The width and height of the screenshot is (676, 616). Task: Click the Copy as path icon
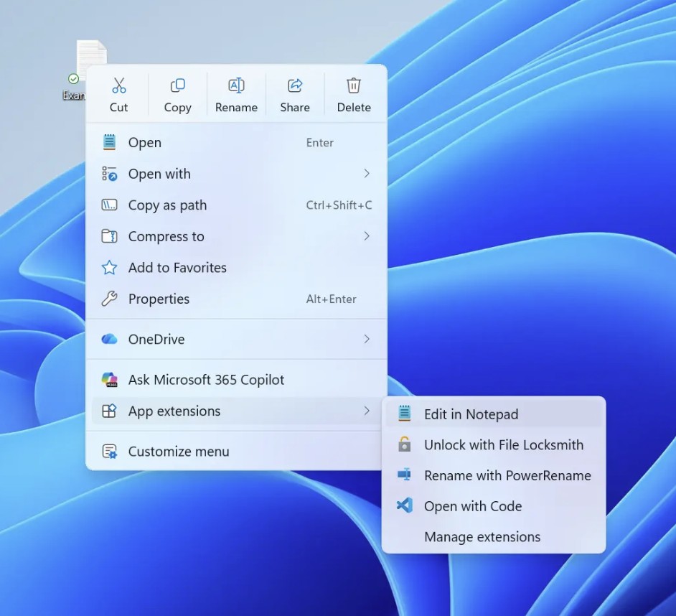[x=109, y=205]
